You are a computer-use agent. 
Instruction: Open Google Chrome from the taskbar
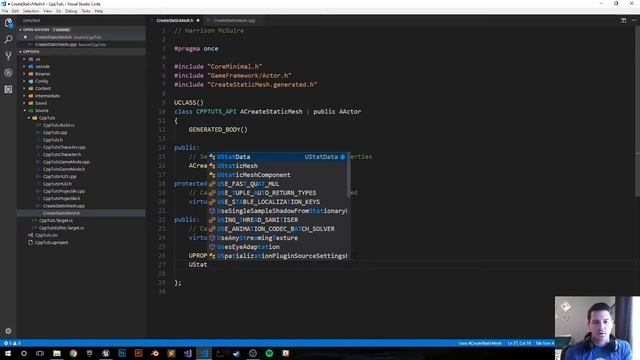click(73, 353)
